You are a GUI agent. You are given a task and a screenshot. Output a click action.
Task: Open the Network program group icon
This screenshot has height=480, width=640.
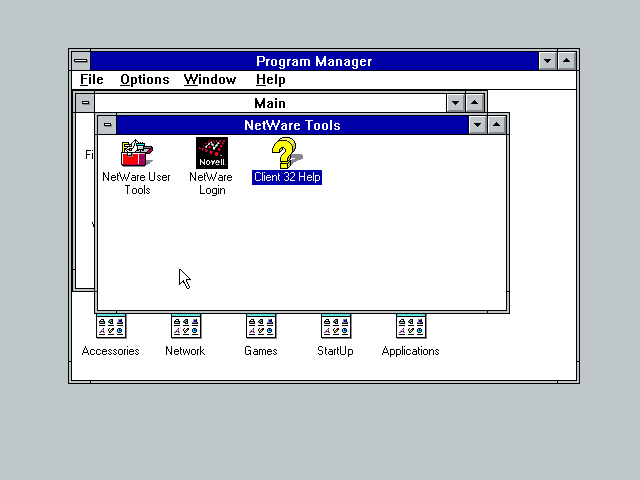tap(186, 326)
